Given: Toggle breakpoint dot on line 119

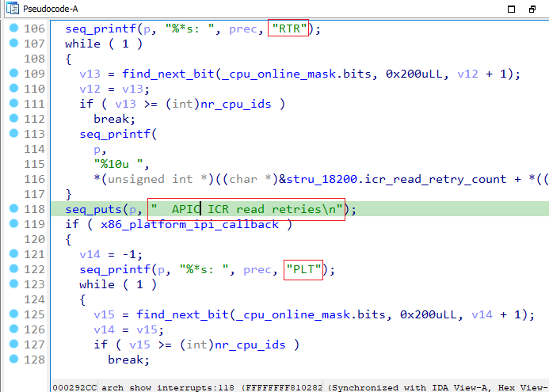Looking at the screenshot, I should [x=13, y=223].
